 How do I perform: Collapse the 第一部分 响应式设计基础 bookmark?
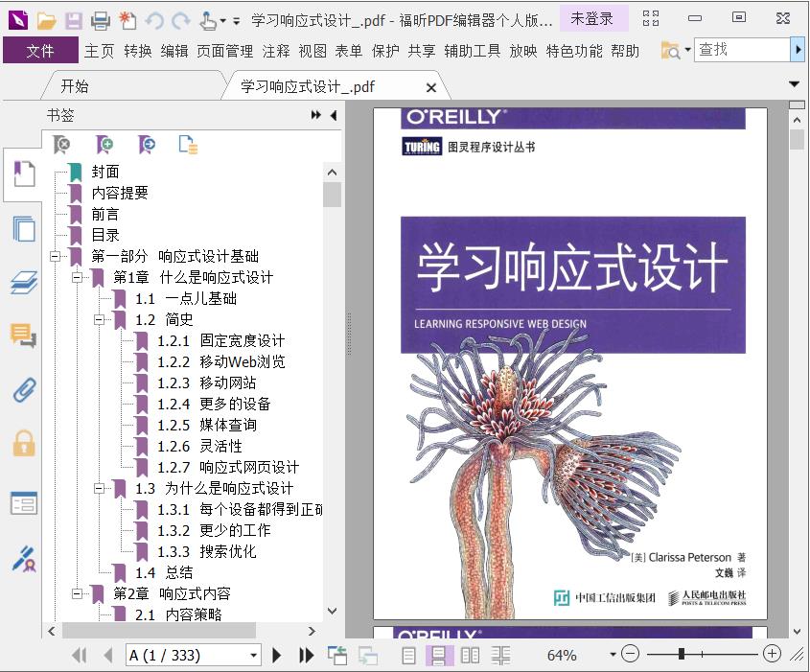(x=55, y=256)
